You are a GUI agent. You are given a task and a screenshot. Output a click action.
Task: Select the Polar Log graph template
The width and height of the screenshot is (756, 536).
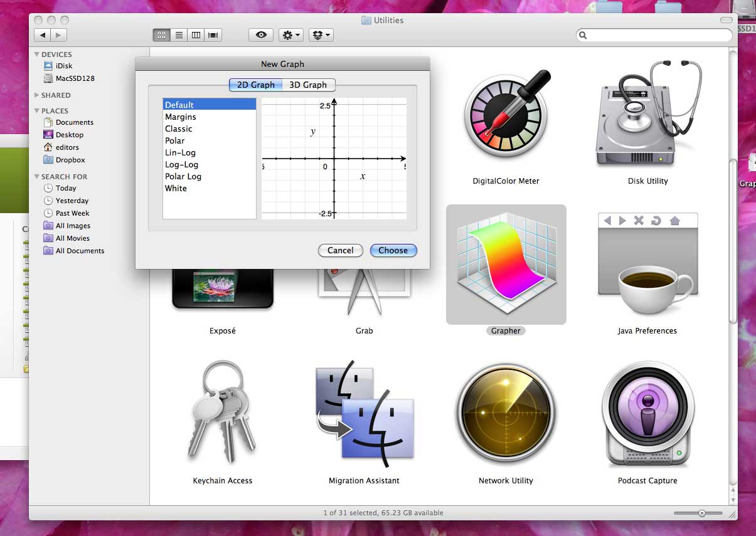tap(210, 176)
